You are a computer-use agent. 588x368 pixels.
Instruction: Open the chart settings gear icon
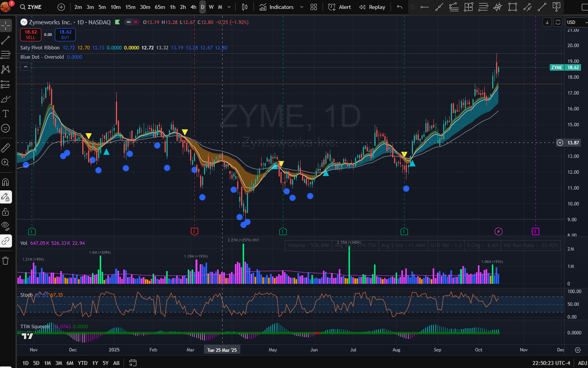coord(578,350)
